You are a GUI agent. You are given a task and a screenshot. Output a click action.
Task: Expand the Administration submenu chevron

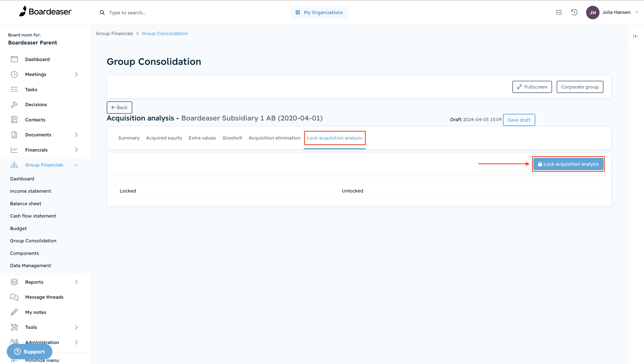pyautogui.click(x=76, y=342)
